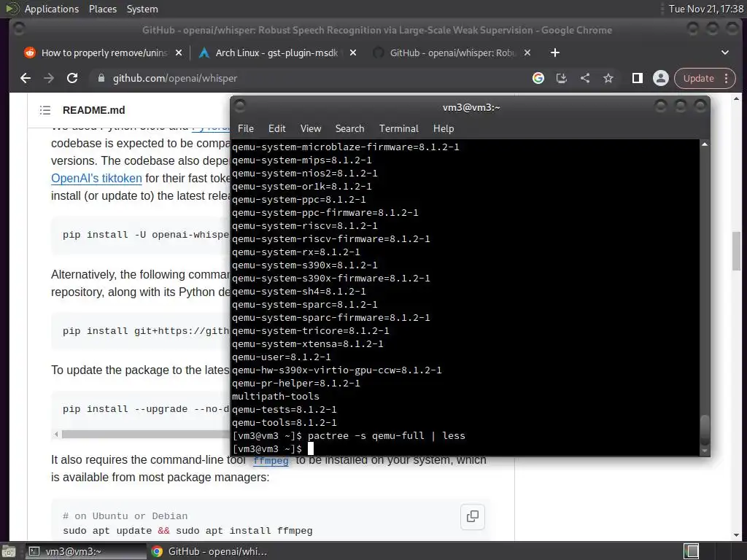
Task: Close the Reddit 'How to properly remove' tab
Action: pos(179,52)
